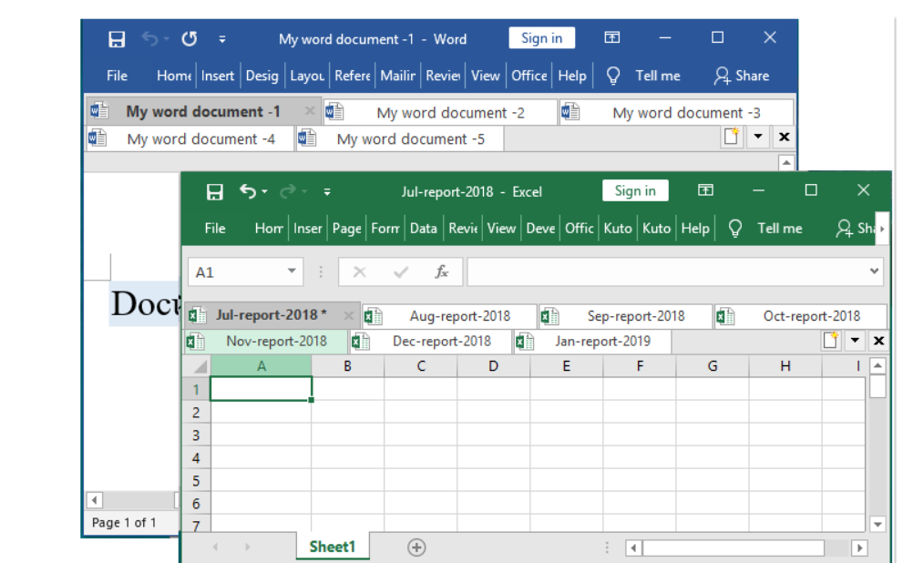Open the View tab in Excel
924x563 pixels.
coord(501,229)
